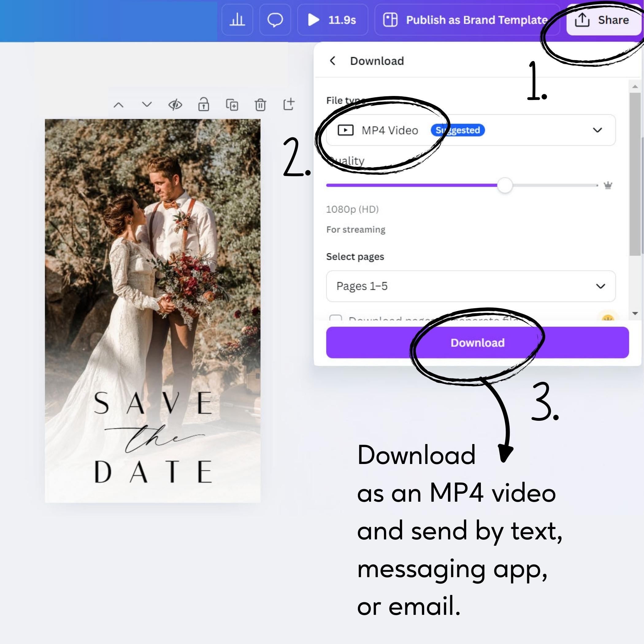This screenshot has height=644, width=644.
Task: Open design insights with the analytics icon
Action: (237, 20)
